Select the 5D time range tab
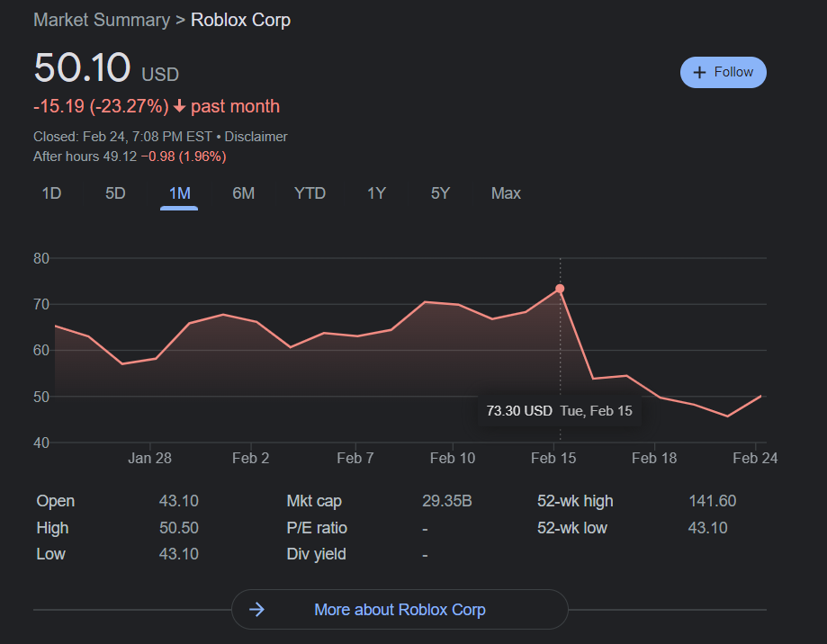 [115, 193]
